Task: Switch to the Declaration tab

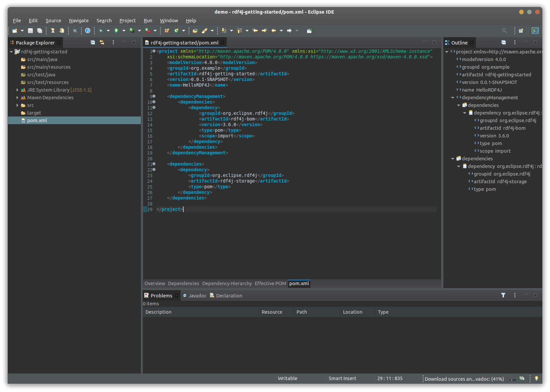Action: coord(226,295)
